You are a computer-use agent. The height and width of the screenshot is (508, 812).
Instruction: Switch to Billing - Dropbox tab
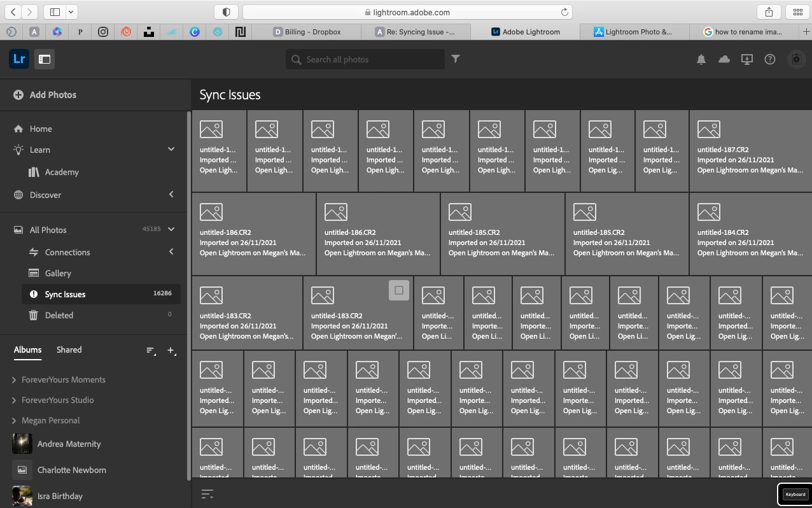tap(307, 31)
